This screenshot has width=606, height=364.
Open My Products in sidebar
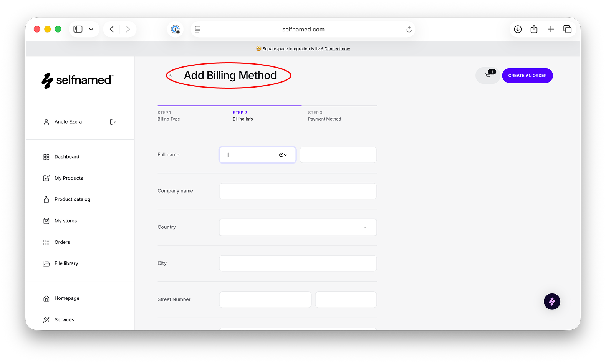coord(69,178)
